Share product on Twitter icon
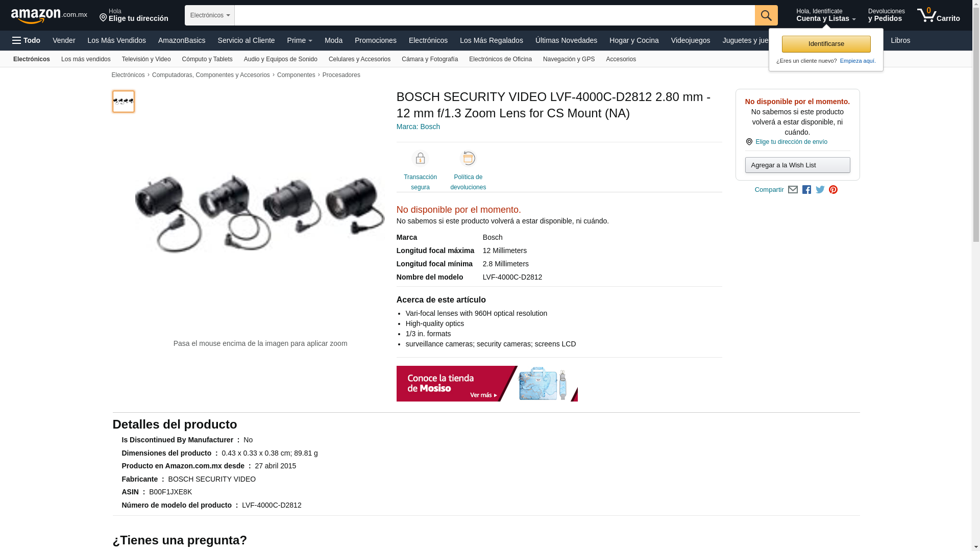 tap(820, 190)
